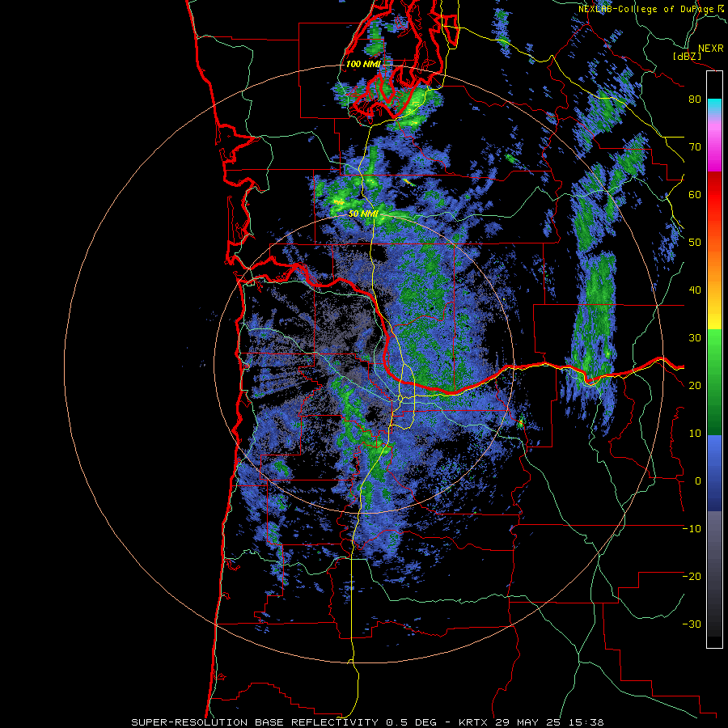Select the 20 value on the dBZ scale
Screen dimensions: 728x728
(695, 386)
